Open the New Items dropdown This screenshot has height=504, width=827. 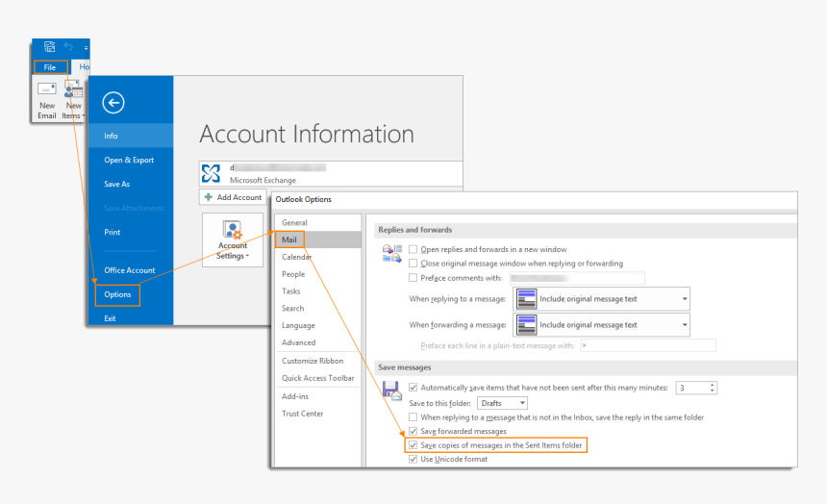73,100
